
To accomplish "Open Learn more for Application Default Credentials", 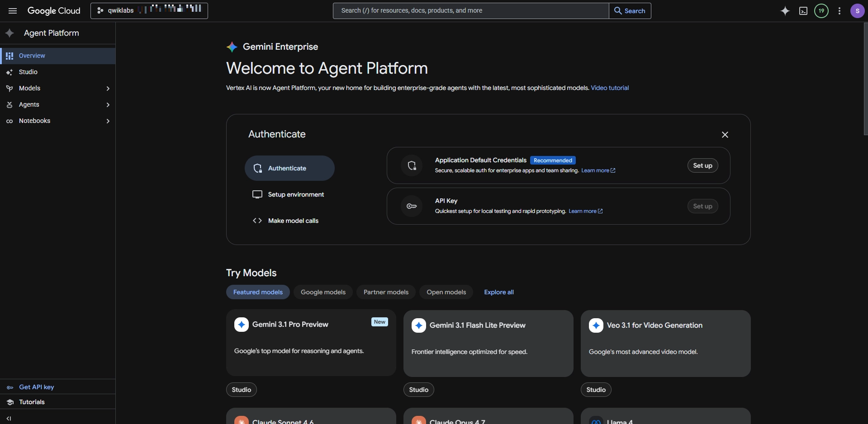I will 598,170.
